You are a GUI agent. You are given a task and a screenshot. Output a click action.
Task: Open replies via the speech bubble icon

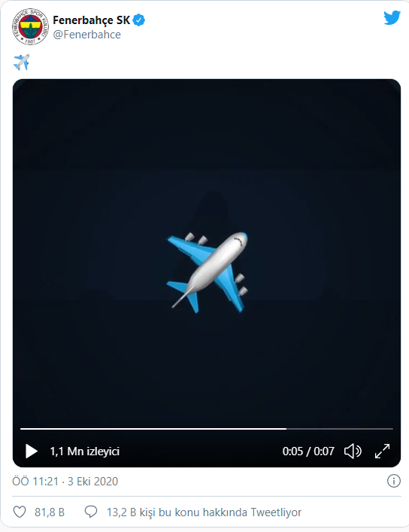(90, 512)
